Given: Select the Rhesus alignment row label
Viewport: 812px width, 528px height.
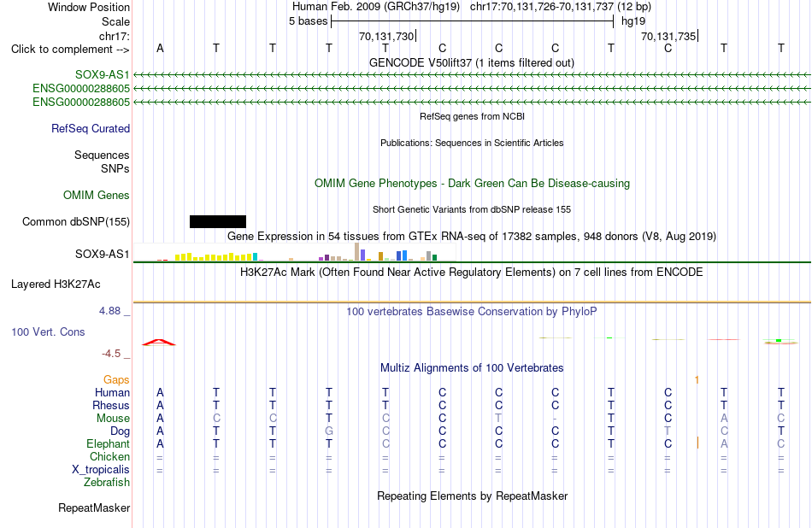Looking at the screenshot, I should [x=111, y=405].
